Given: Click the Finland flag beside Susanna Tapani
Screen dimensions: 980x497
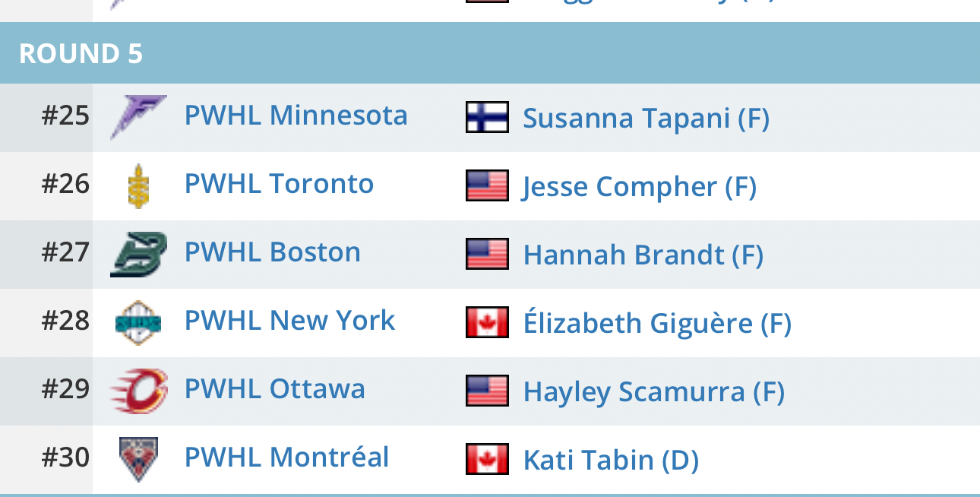Looking at the screenshot, I should (x=487, y=118).
